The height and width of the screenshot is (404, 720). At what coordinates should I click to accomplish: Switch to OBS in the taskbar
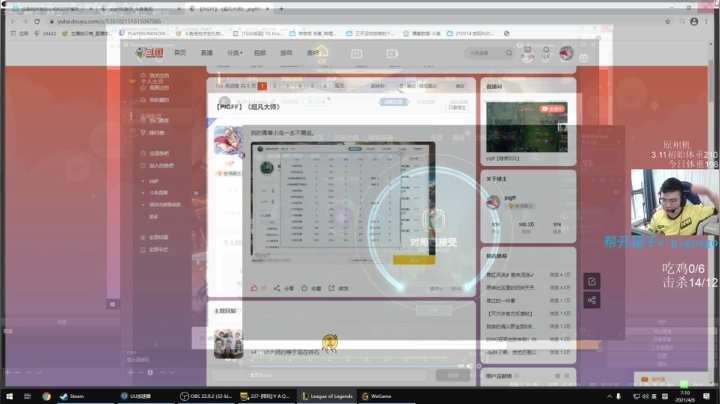[205, 396]
